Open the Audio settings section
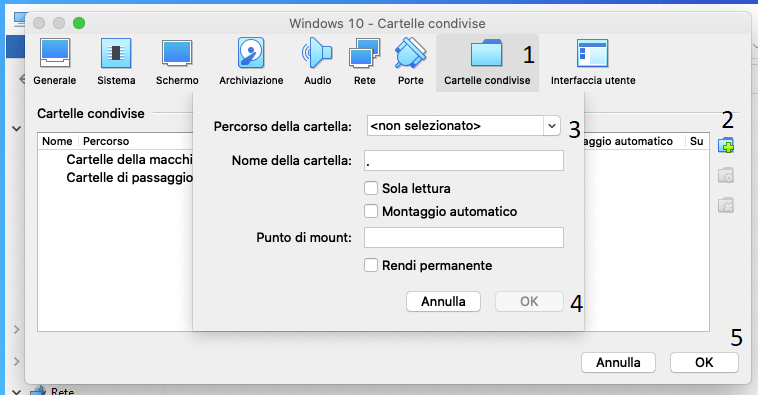 (318, 62)
